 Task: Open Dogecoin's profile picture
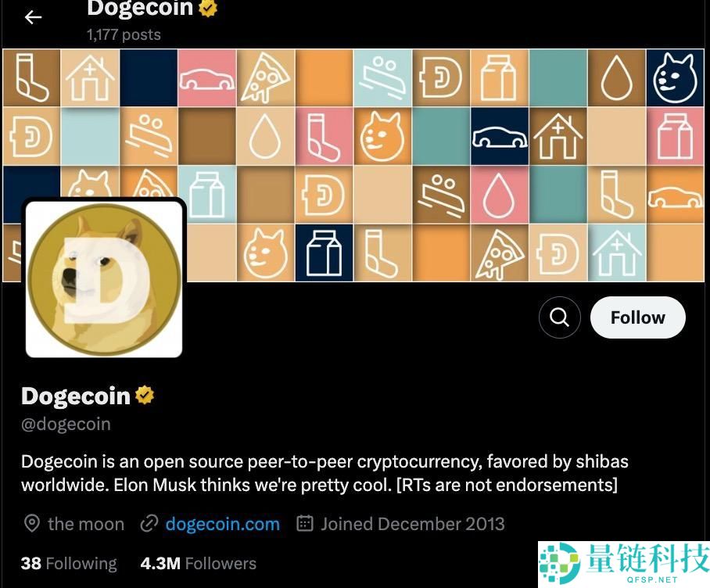104,279
